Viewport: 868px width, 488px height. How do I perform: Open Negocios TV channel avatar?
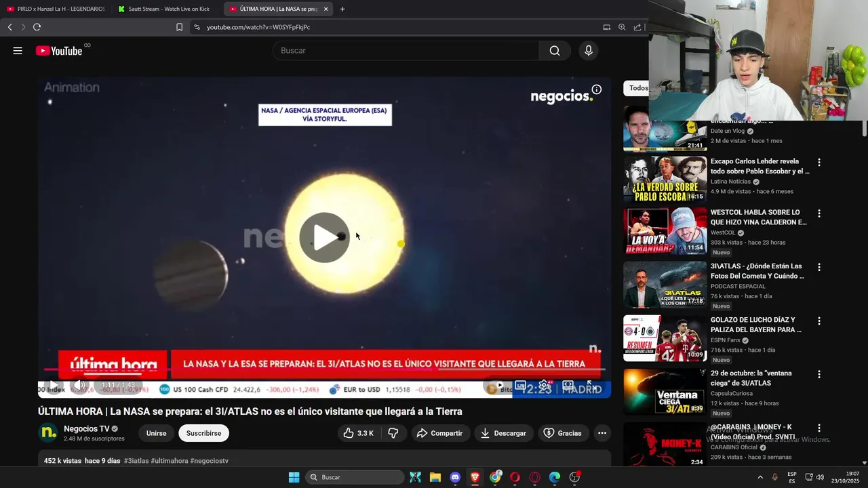(48, 432)
